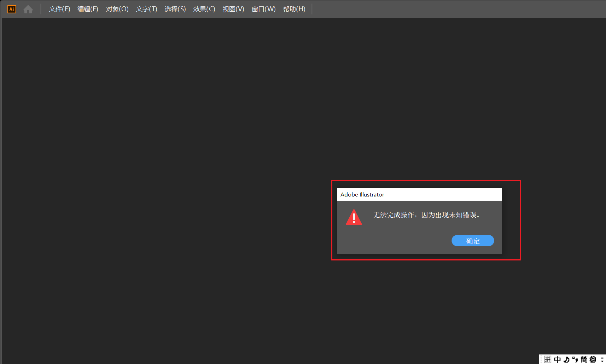Open the 文件(F) menu
This screenshot has width=606, height=364.
[x=59, y=9]
